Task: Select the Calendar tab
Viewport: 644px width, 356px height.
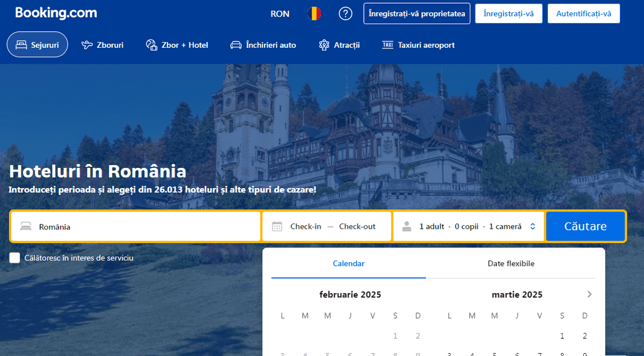Action: point(348,263)
